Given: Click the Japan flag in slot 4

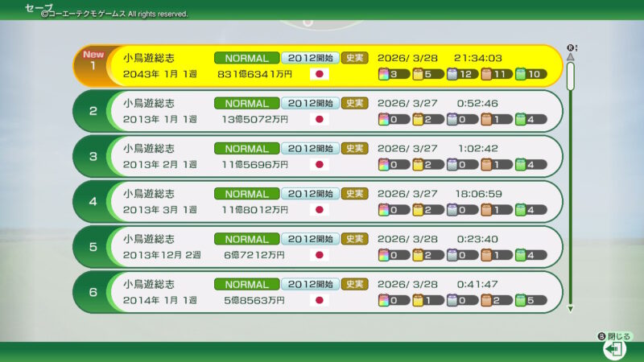Looking at the screenshot, I should click(320, 209).
